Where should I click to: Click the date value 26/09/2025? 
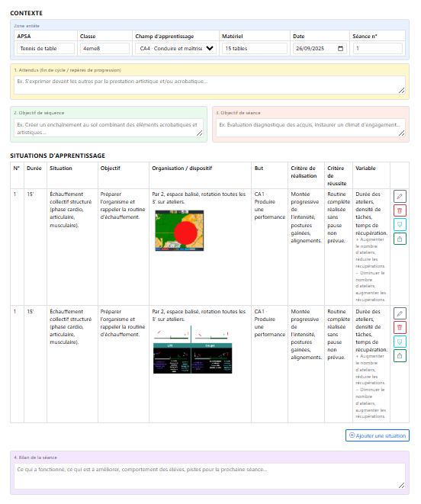coord(310,49)
